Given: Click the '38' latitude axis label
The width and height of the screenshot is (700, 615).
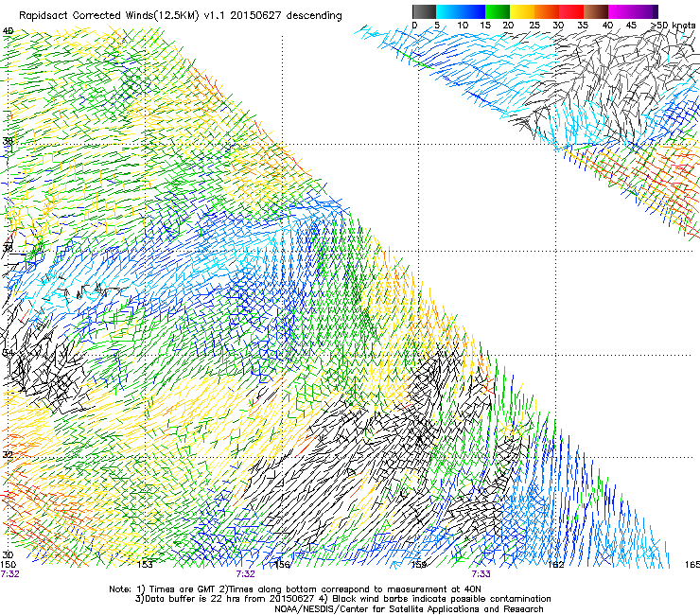Looking at the screenshot, I should tap(8, 141).
